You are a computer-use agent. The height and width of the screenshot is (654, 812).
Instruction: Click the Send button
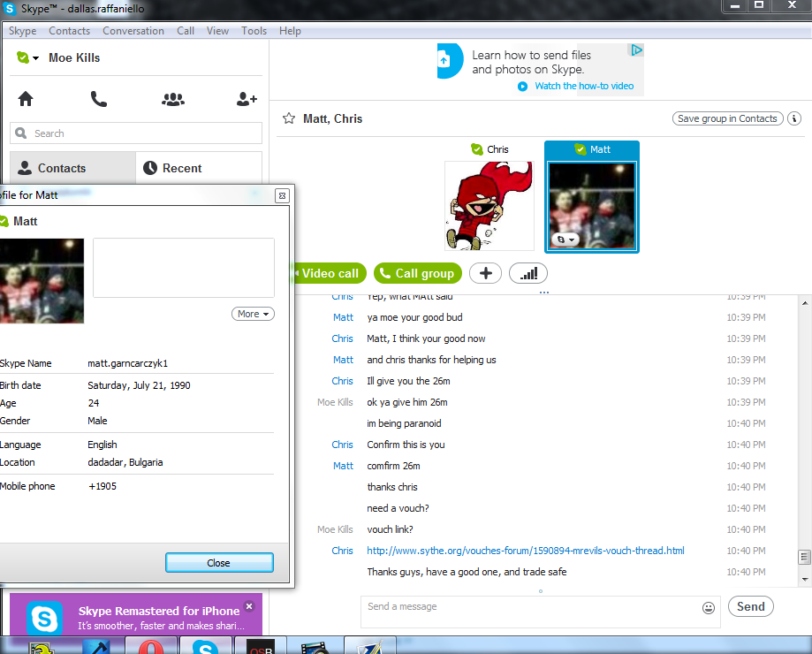[750, 606]
